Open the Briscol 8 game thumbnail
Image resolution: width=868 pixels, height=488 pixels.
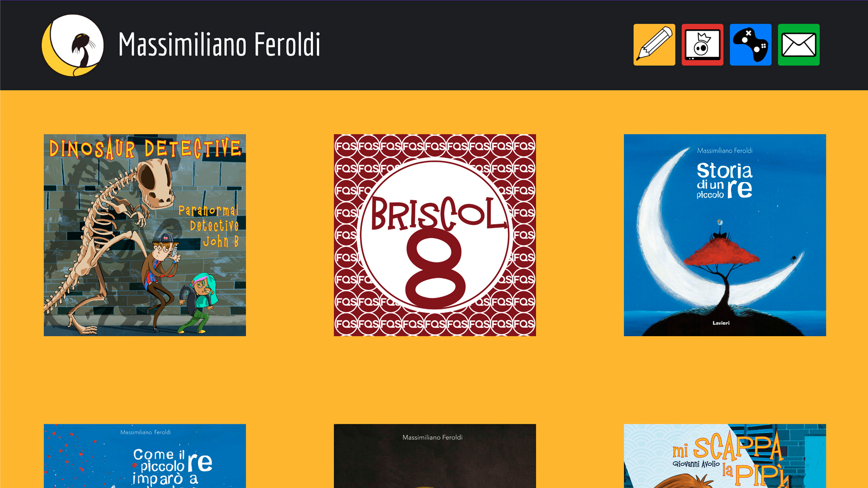click(435, 235)
